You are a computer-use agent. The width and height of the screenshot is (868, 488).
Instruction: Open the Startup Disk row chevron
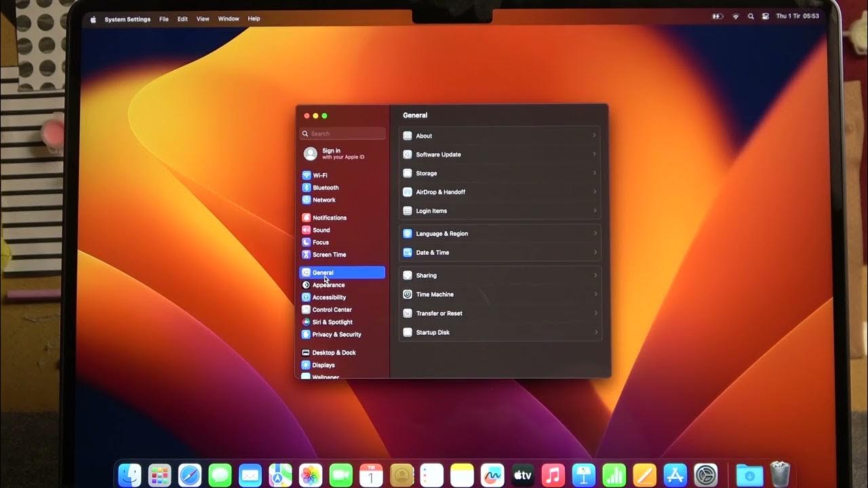[596, 332]
